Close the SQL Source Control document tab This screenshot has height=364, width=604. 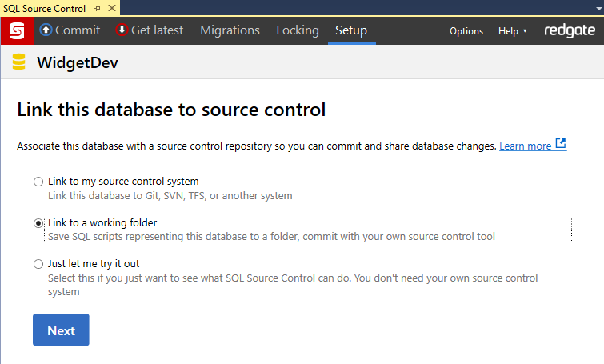click(111, 7)
